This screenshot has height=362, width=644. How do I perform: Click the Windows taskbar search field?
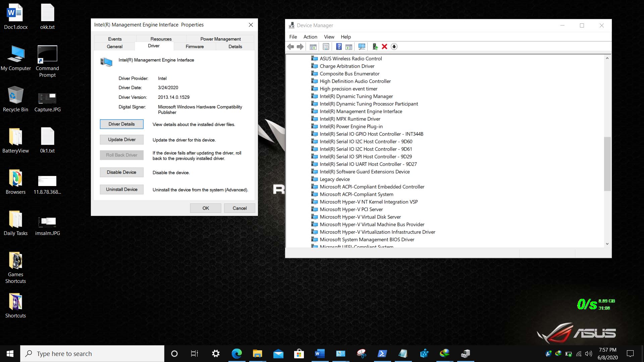[x=92, y=353]
